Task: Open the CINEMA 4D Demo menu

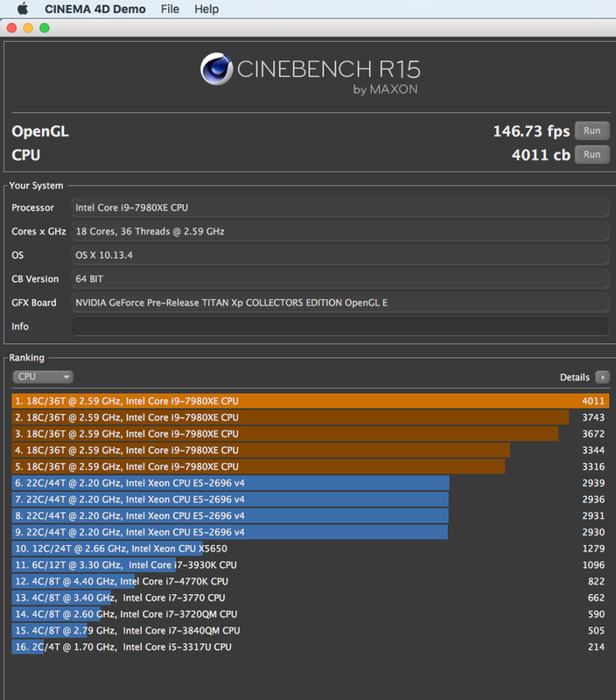Action: pyautogui.click(x=95, y=9)
